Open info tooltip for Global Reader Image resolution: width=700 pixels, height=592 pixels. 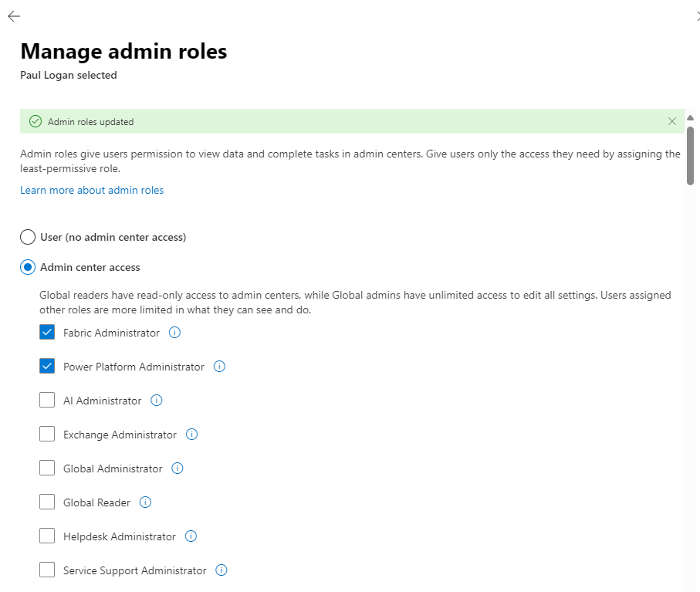tap(145, 502)
